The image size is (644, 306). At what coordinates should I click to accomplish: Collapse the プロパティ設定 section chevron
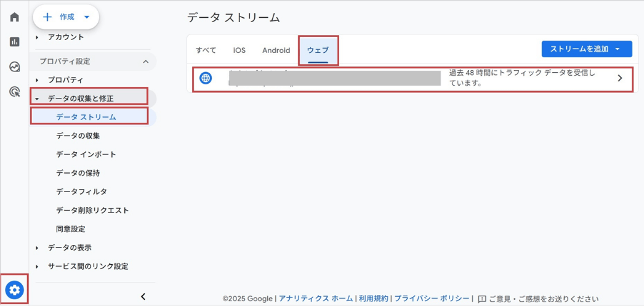tap(145, 62)
